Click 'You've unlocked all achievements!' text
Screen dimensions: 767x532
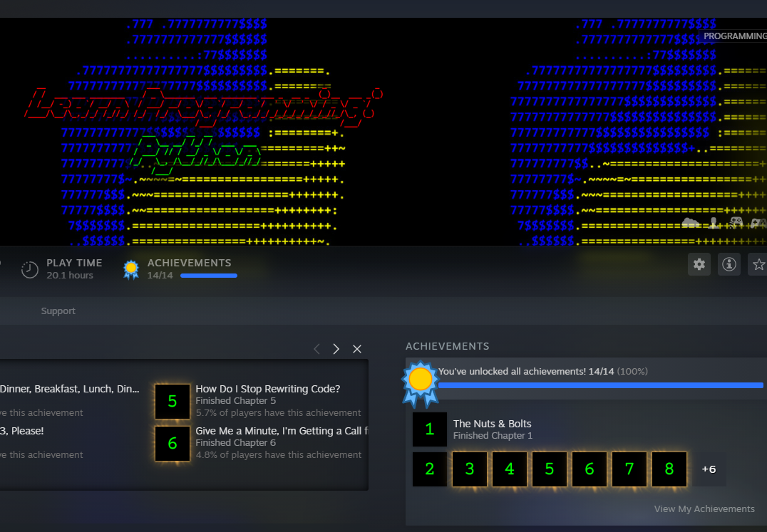click(x=512, y=371)
